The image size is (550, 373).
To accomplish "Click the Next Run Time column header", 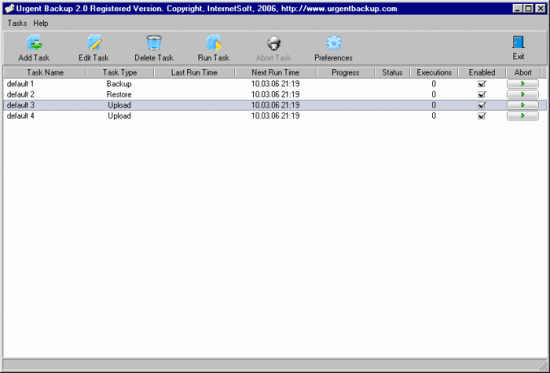I will [275, 73].
